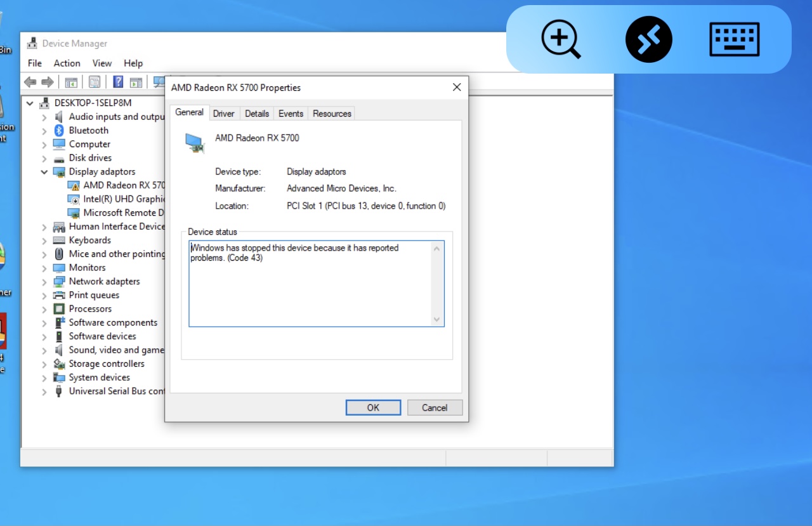
Task: Click the display adapter icon in Properties dialog
Action: point(195,143)
